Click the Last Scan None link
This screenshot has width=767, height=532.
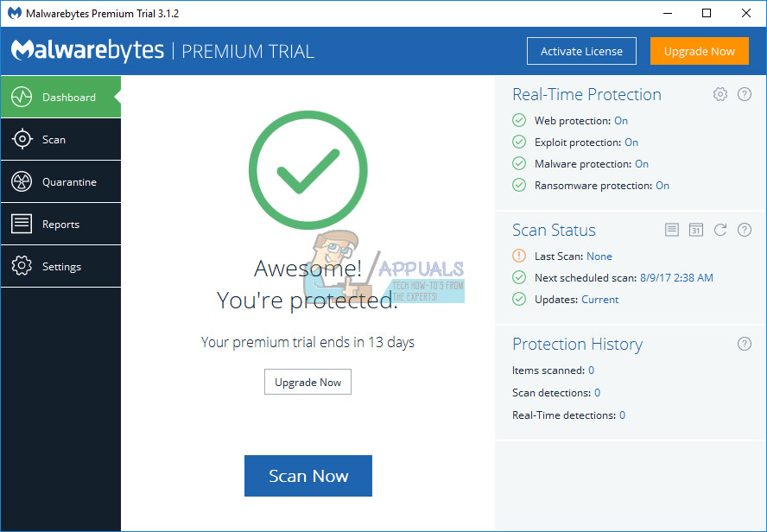click(x=599, y=256)
